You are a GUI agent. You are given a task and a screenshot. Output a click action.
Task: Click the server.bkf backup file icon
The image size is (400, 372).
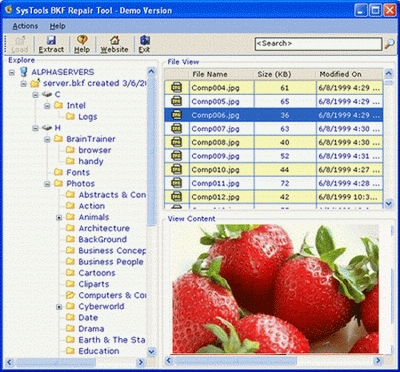click(x=35, y=83)
